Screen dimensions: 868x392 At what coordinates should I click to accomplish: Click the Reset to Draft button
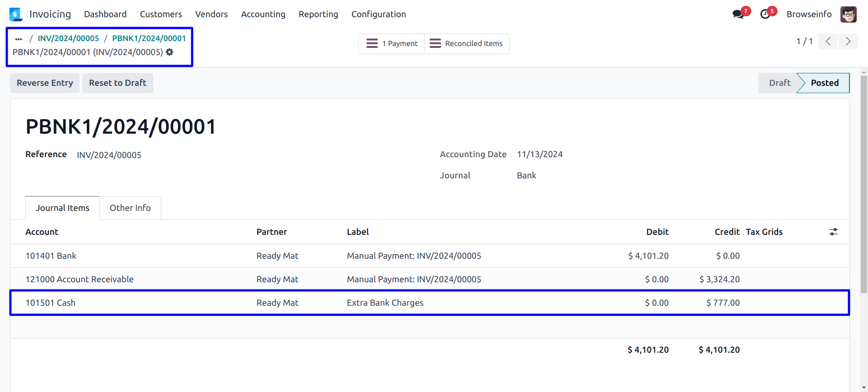118,83
